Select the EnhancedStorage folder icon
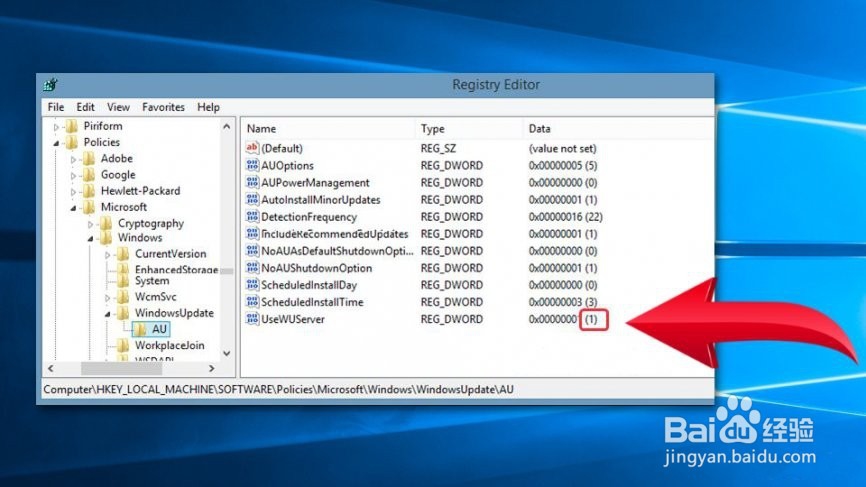Image resolution: width=866 pixels, height=487 pixels. 123,269
